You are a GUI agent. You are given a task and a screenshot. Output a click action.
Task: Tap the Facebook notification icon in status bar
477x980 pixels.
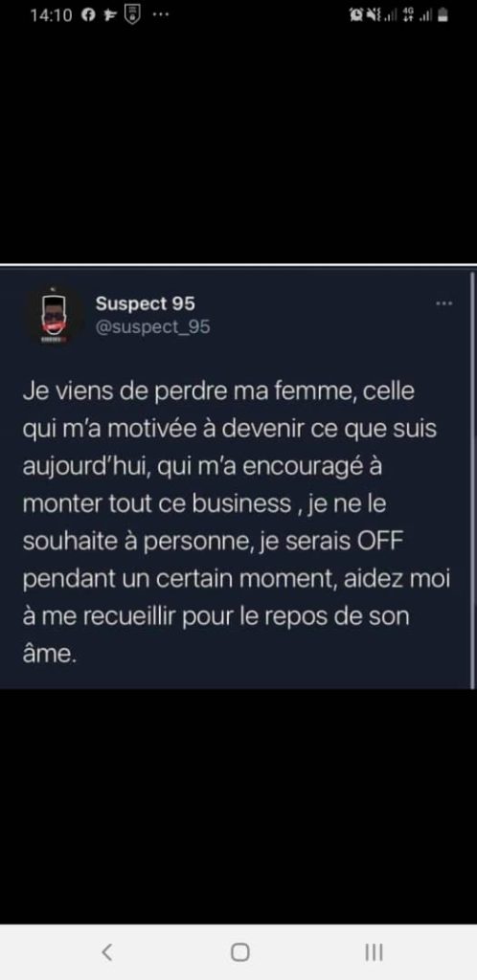89,15
